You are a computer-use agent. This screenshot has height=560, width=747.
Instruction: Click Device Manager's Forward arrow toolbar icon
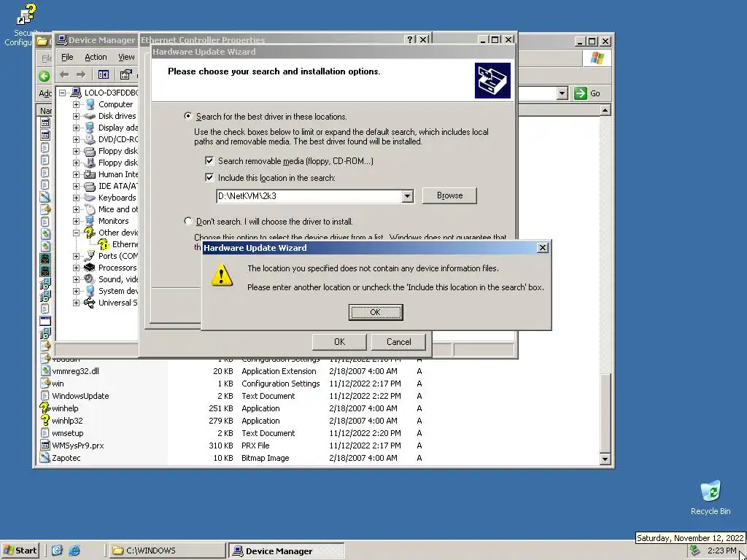(81, 75)
